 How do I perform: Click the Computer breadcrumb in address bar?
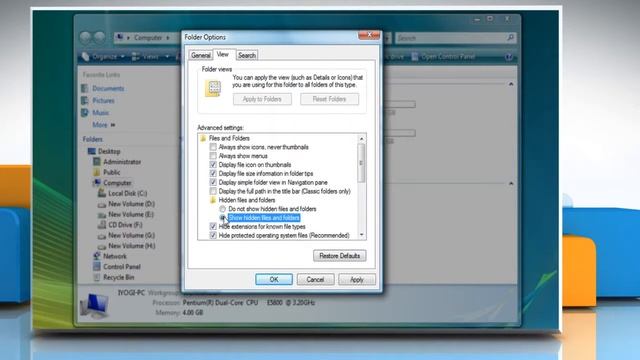pos(148,38)
